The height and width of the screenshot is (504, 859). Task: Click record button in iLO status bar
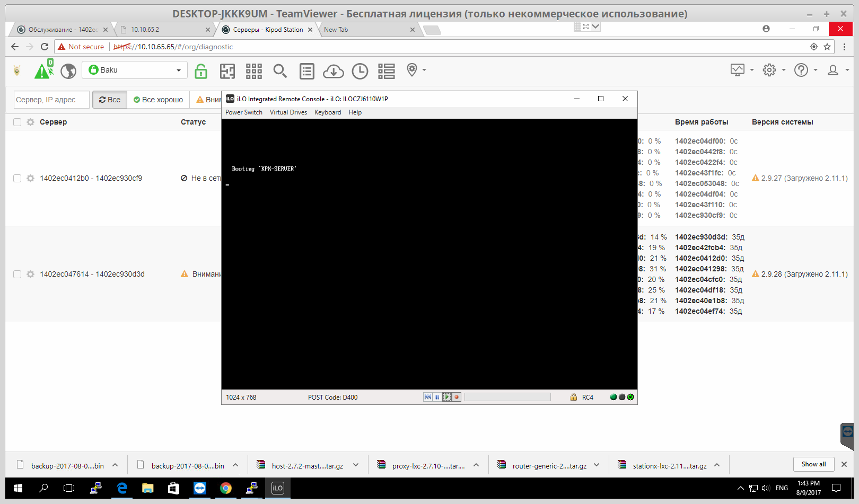coord(457,397)
